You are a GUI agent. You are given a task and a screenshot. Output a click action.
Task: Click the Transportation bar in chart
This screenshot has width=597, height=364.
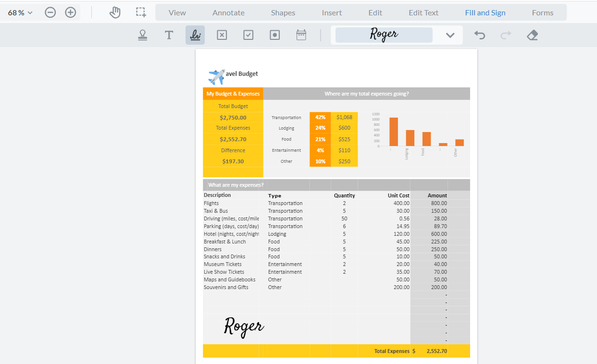point(394,132)
